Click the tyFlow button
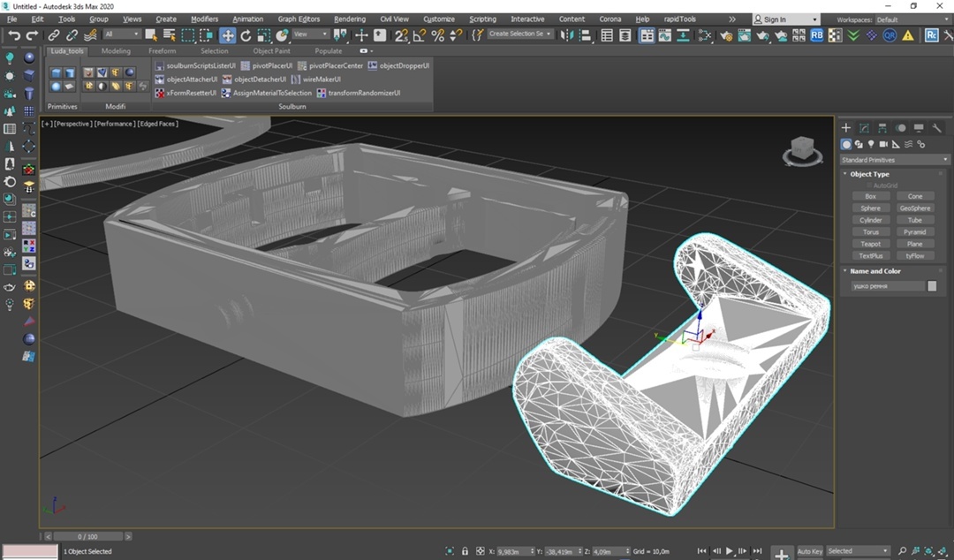Image resolution: width=954 pixels, height=560 pixels. click(915, 255)
